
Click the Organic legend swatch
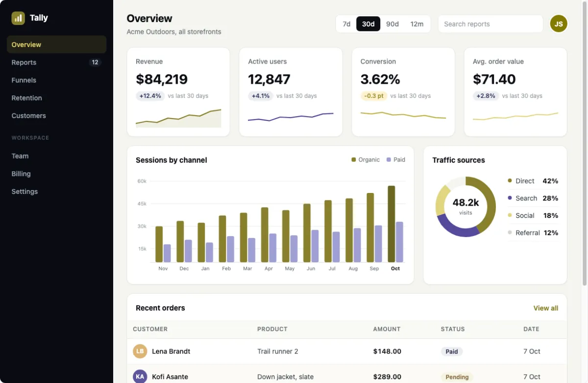tap(354, 160)
